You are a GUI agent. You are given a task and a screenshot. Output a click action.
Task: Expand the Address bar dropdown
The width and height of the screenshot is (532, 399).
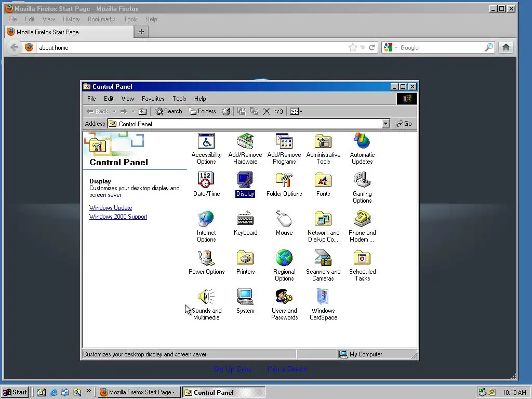386,124
